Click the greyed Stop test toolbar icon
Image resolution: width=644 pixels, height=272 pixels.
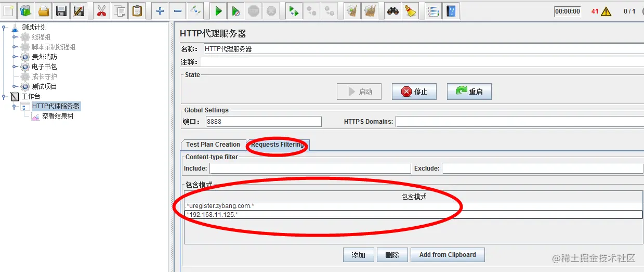pyautogui.click(x=254, y=10)
